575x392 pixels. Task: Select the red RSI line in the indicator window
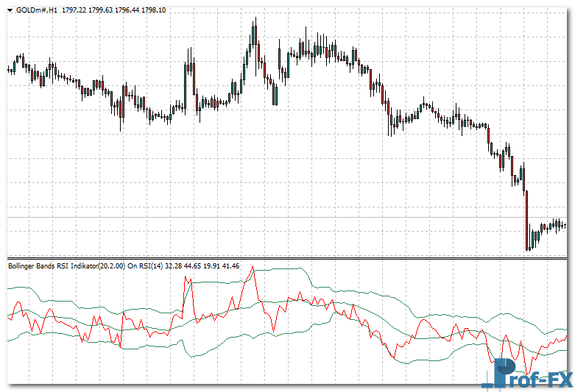(423, 321)
